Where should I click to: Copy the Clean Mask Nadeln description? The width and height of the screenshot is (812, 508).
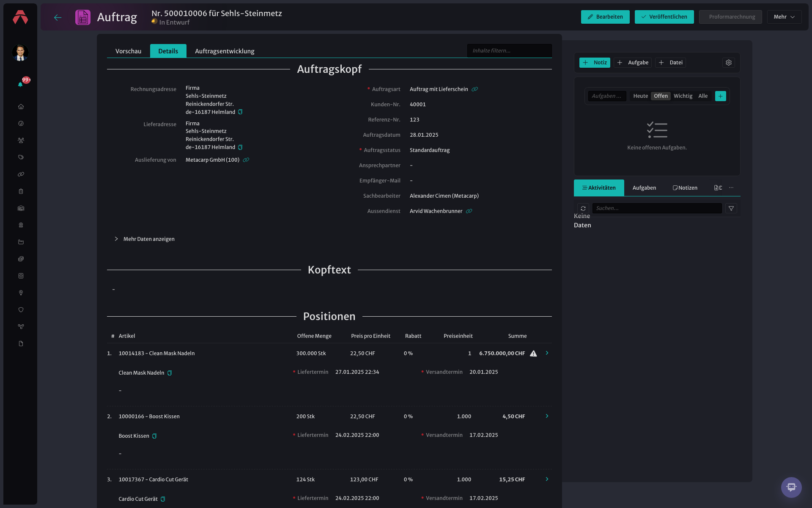(x=170, y=373)
